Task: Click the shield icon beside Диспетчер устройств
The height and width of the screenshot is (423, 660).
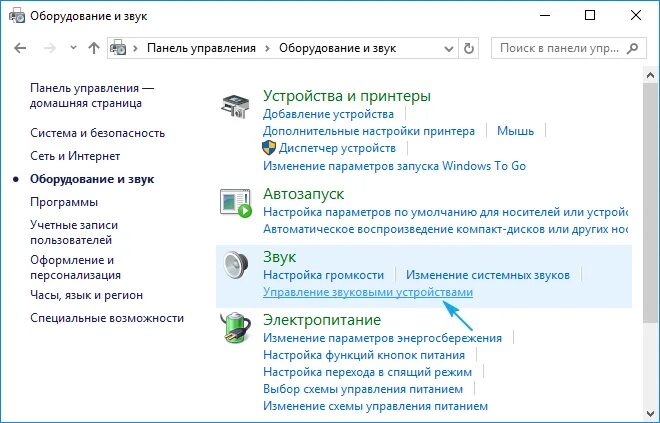Action: [269, 148]
